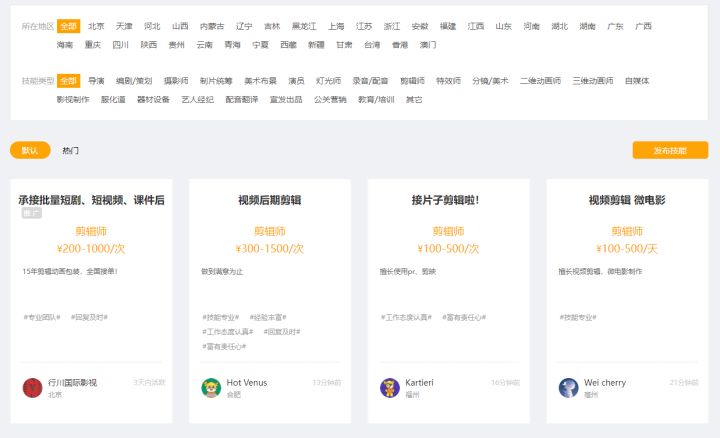Viewport: 720px width, 438px height.
Task: Filter region by 重庆
Action: [x=93, y=45]
